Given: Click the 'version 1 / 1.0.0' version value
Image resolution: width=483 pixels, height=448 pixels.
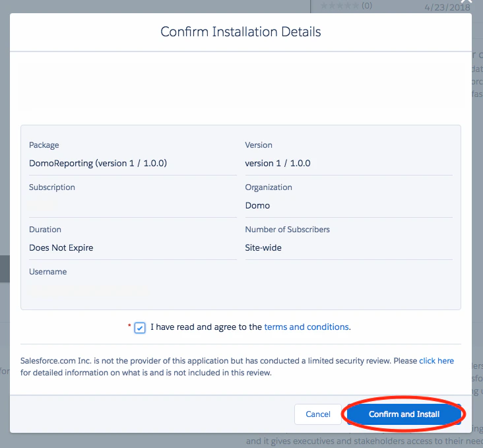Looking at the screenshot, I should coord(278,163).
